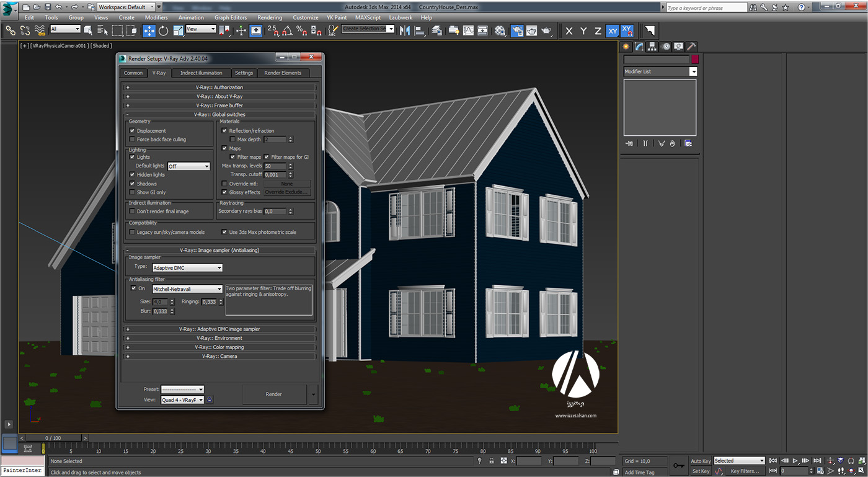Expand the V-Ray:: Environment rollout

coord(220,338)
